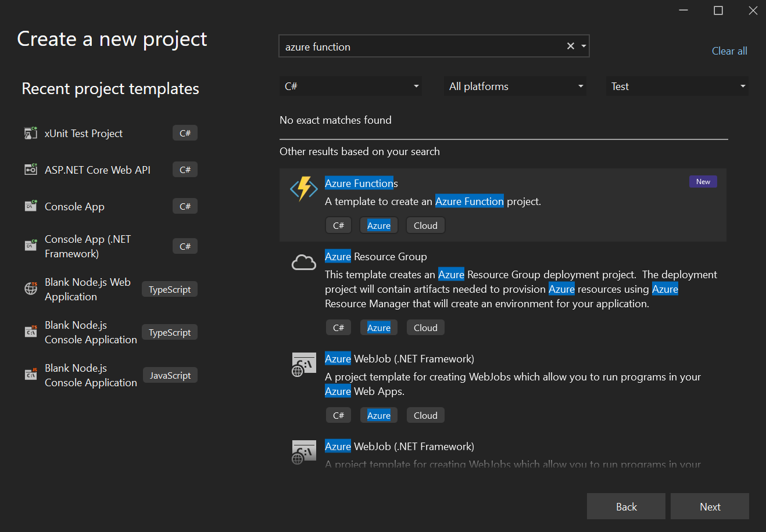Screen dimensions: 766x532
Task: Select the Azure Functions template title
Action: point(361,184)
